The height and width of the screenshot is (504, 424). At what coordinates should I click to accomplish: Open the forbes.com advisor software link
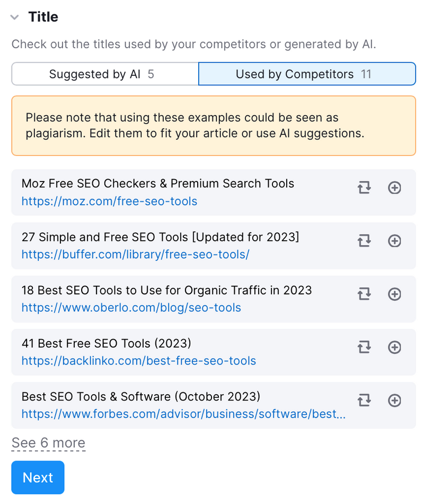click(183, 414)
